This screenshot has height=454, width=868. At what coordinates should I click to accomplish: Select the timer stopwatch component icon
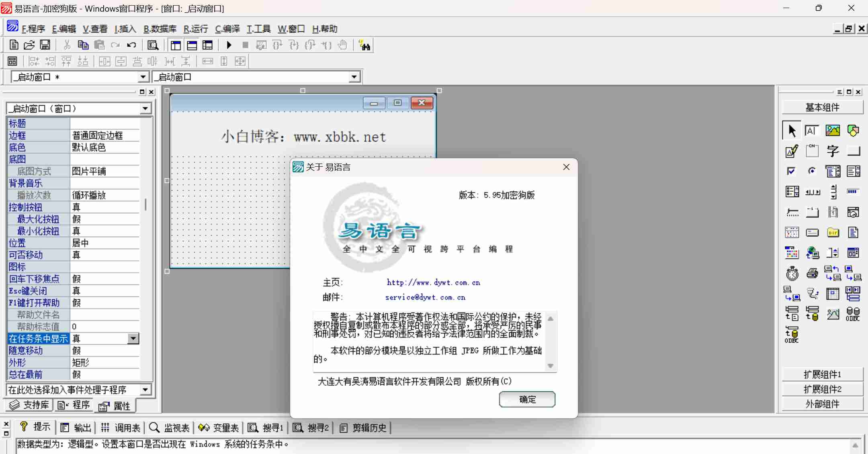(792, 274)
